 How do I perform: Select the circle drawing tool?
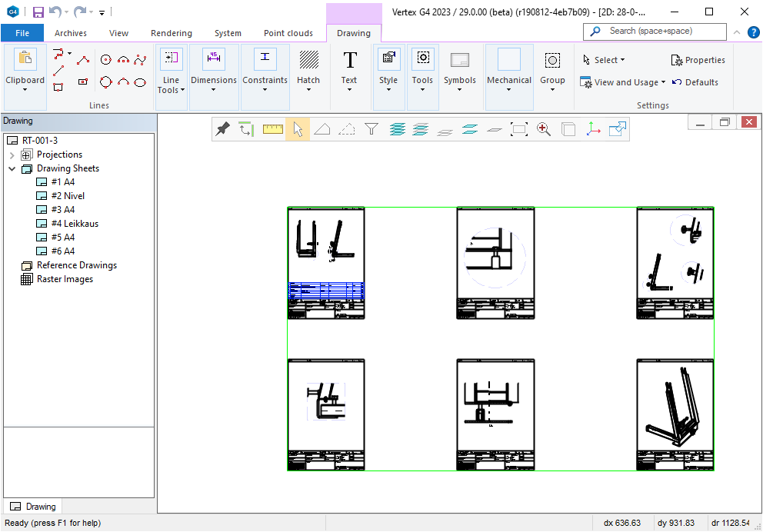coord(106,59)
